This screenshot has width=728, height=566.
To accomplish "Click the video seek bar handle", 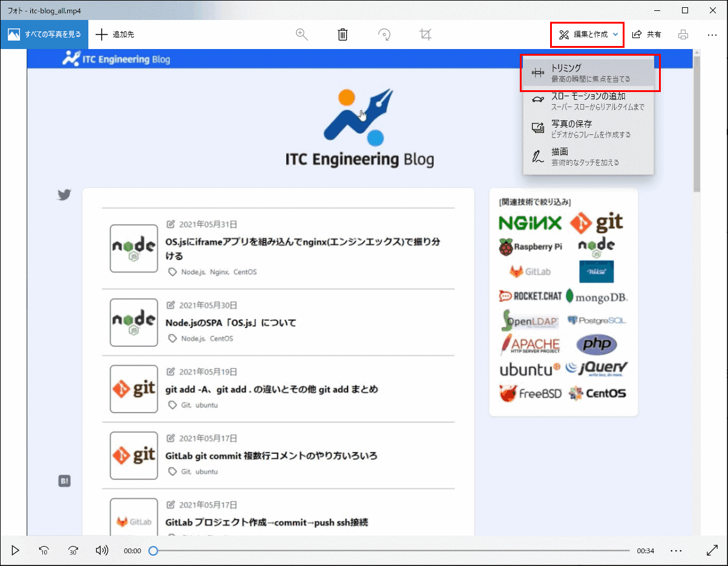I will (x=154, y=550).
